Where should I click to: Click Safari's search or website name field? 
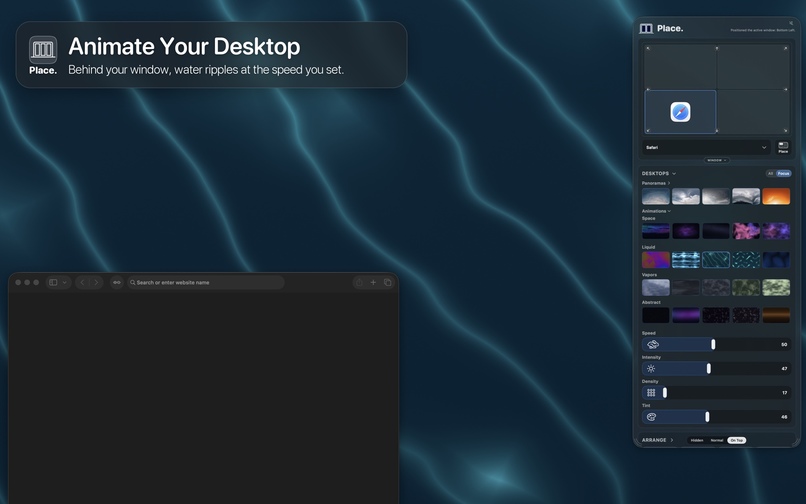click(x=205, y=282)
